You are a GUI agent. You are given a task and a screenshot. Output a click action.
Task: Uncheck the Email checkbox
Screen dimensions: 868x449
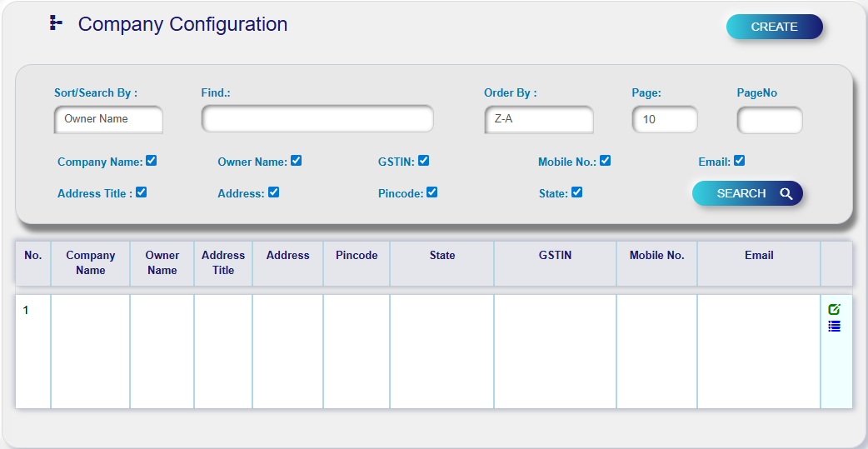[739, 161]
